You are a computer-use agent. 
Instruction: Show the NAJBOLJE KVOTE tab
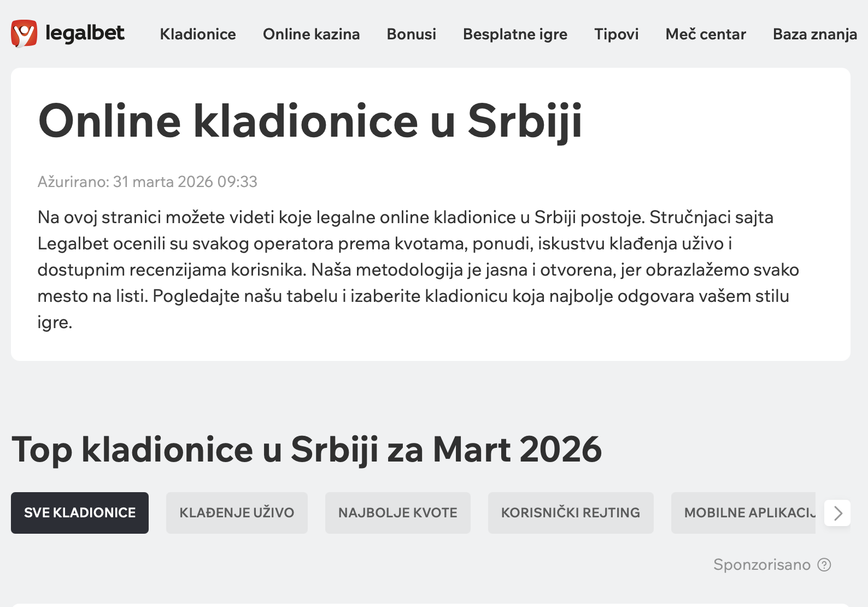(x=397, y=512)
